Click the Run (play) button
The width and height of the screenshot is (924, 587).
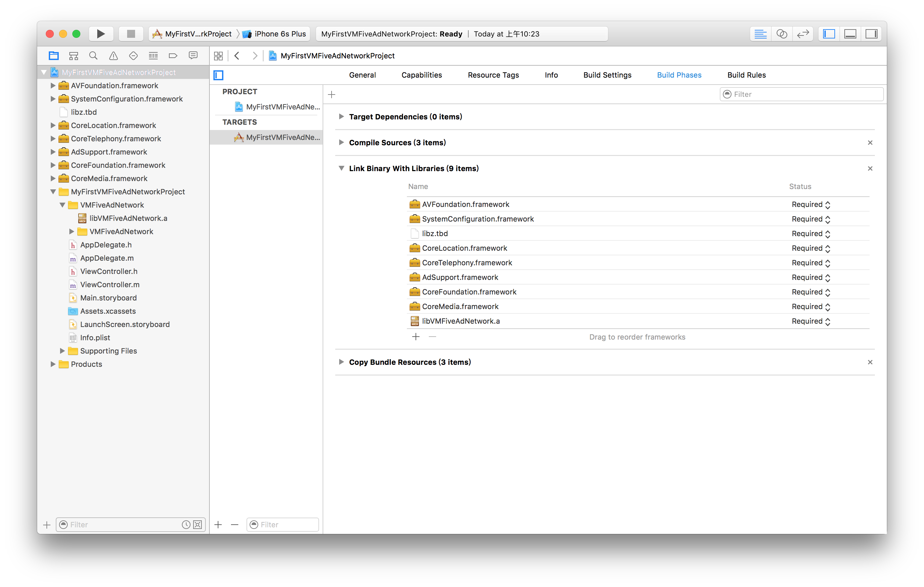(101, 34)
